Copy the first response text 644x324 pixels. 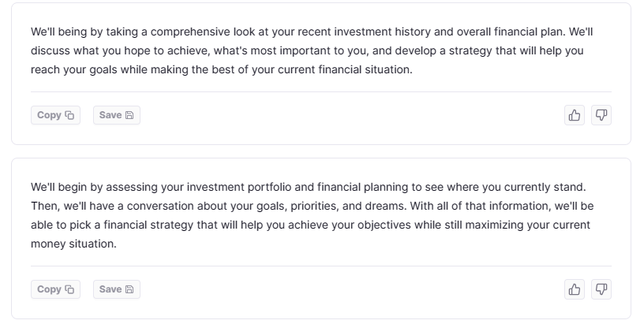(x=55, y=115)
